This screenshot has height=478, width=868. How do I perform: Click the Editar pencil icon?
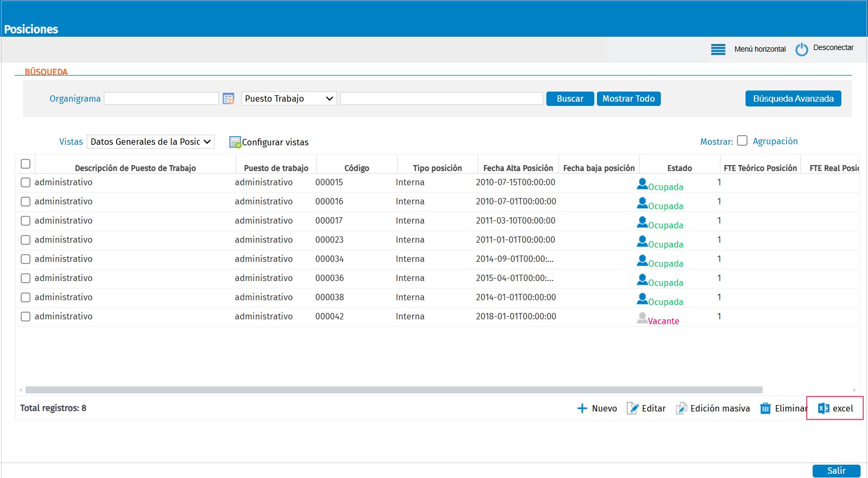coord(633,408)
